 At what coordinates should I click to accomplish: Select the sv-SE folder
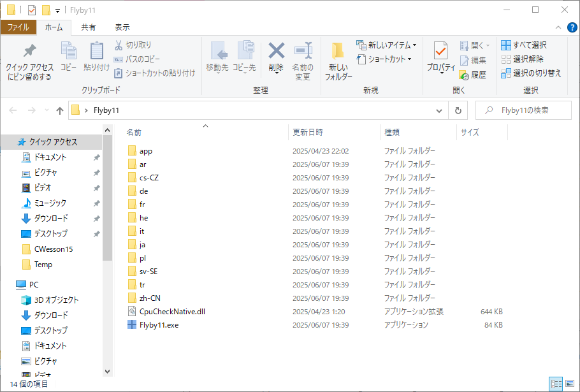(142, 272)
